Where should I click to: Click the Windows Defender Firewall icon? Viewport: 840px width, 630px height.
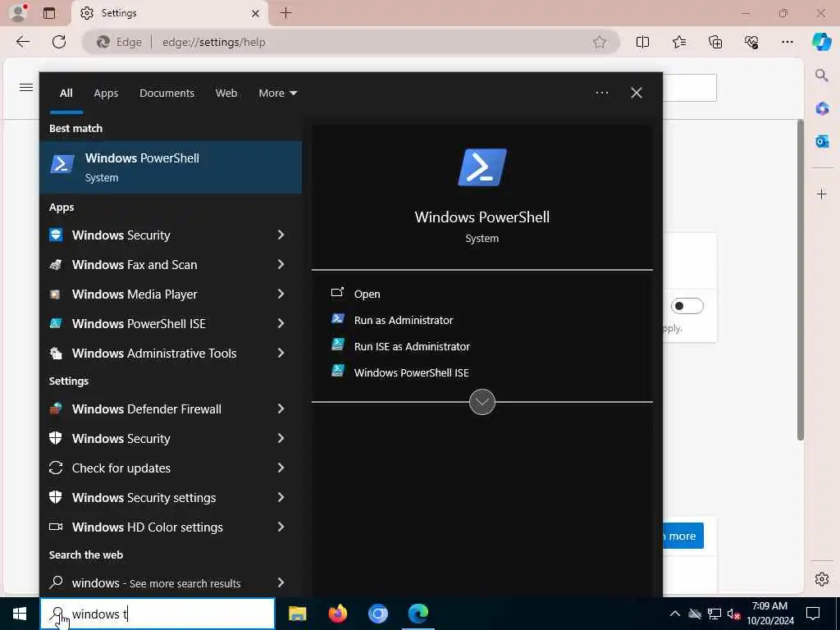[56, 409]
